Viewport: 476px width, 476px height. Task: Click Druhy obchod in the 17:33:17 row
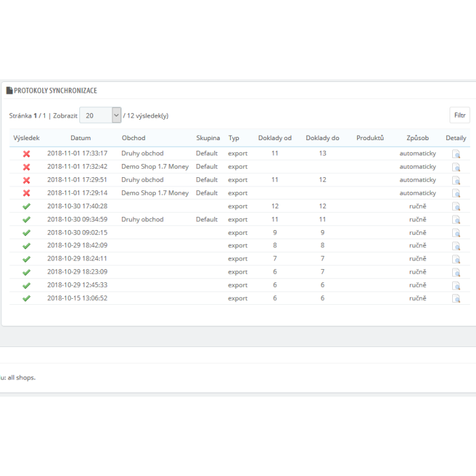pyautogui.click(x=142, y=153)
